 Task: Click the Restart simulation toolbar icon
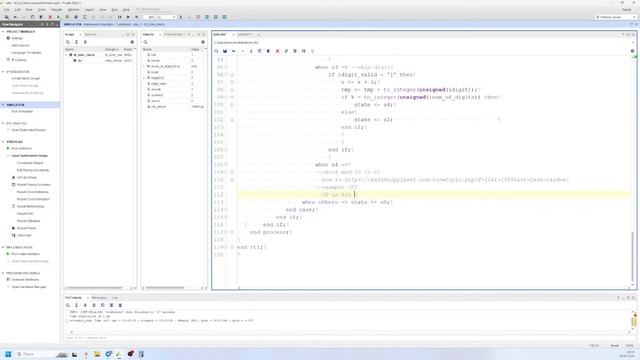(119, 17)
